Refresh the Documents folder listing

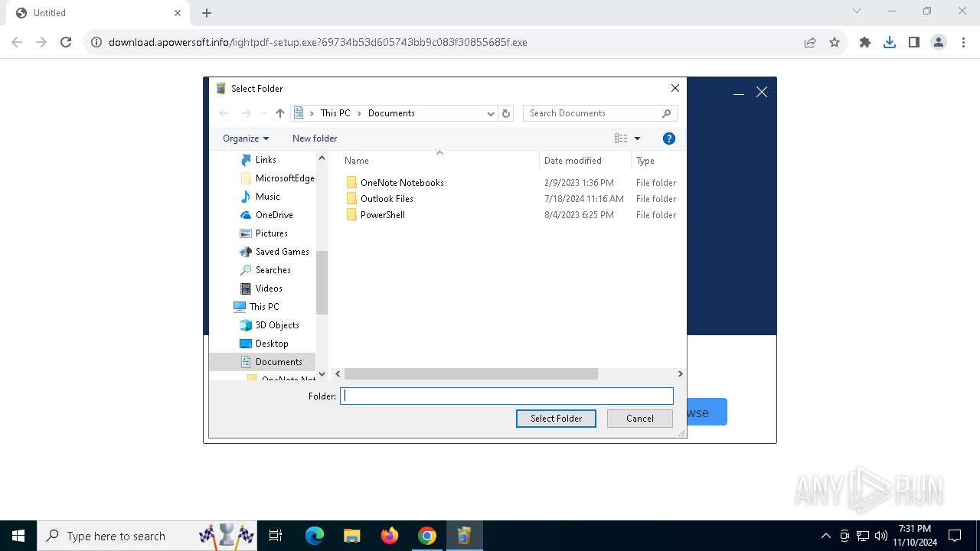(505, 113)
